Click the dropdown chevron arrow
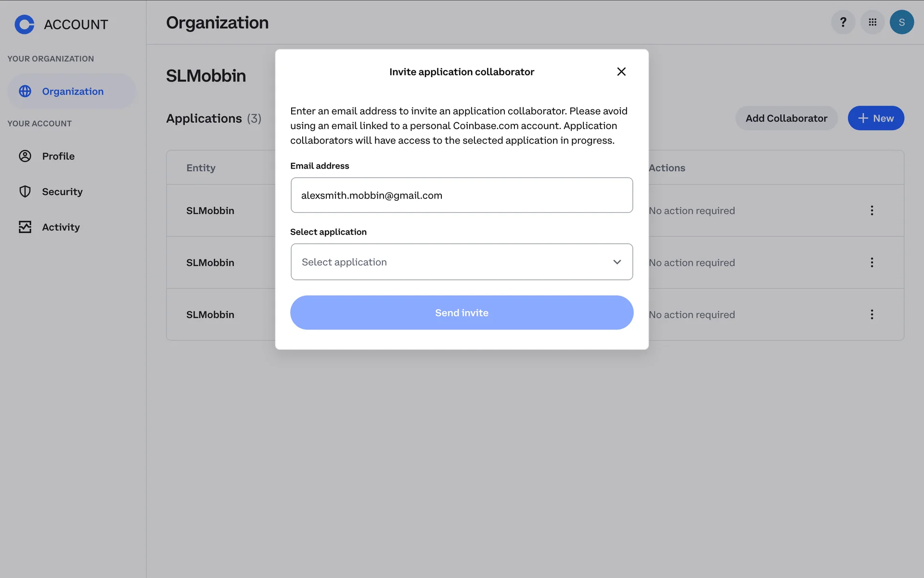 617,262
